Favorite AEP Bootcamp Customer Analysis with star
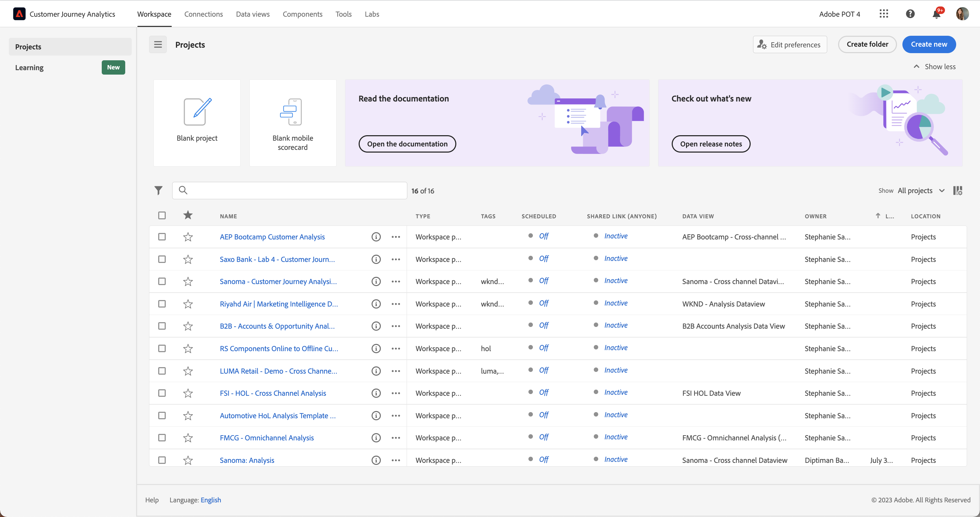The height and width of the screenshot is (517, 980). (188, 237)
